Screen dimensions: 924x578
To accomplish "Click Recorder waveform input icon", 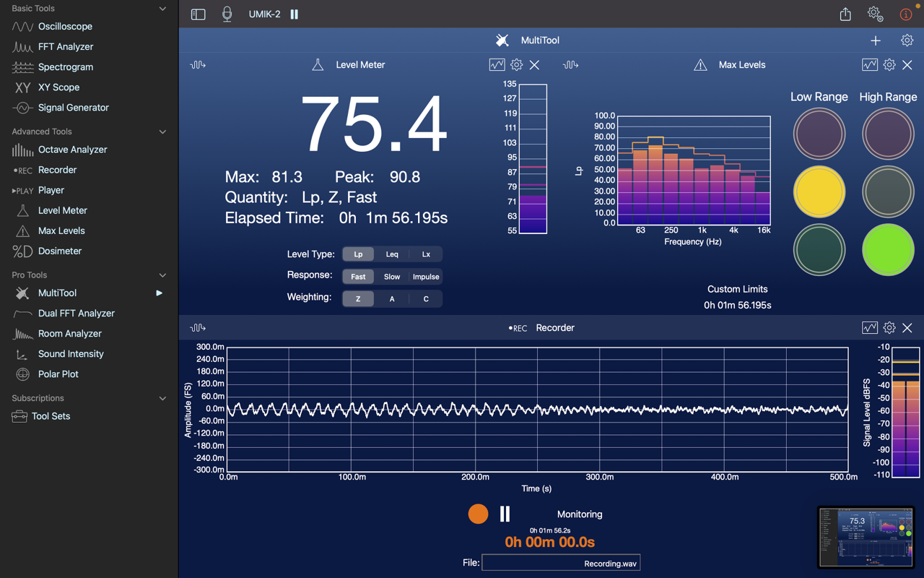I will tap(198, 328).
